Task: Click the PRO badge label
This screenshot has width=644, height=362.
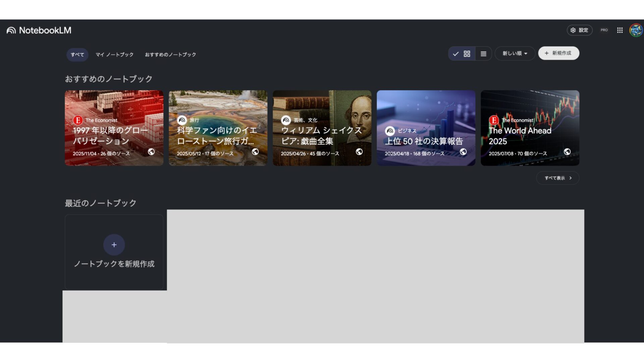Action: [604, 30]
